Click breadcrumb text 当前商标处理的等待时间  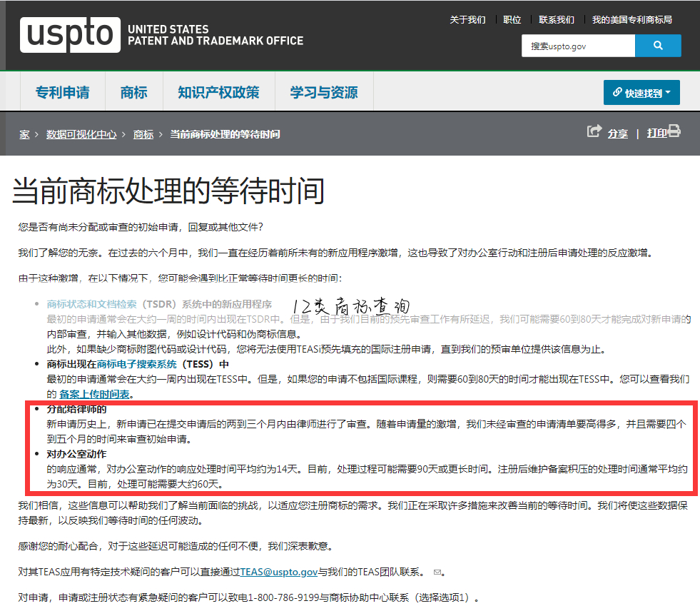pos(225,134)
